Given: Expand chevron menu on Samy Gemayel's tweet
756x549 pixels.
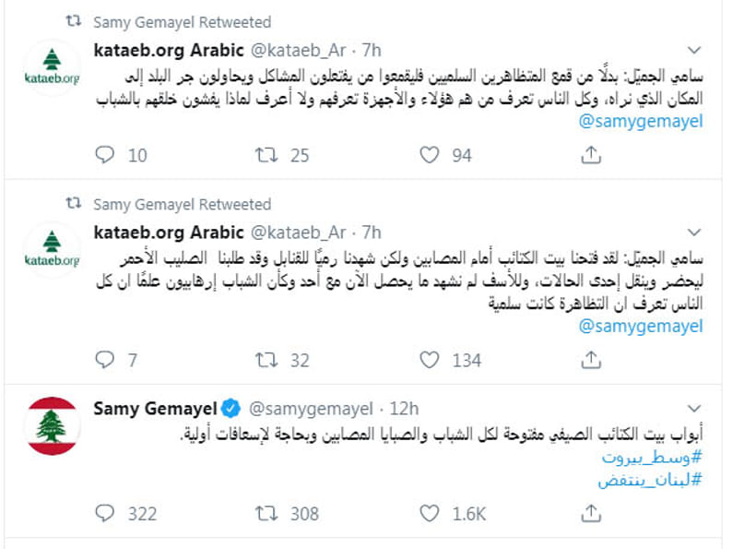Looking at the screenshot, I should tap(694, 409).
